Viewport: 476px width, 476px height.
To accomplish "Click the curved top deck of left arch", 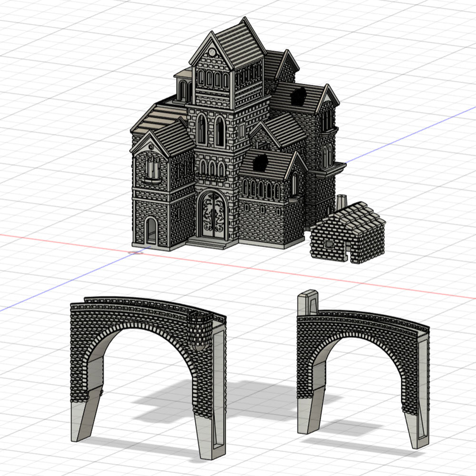I will (143, 303).
